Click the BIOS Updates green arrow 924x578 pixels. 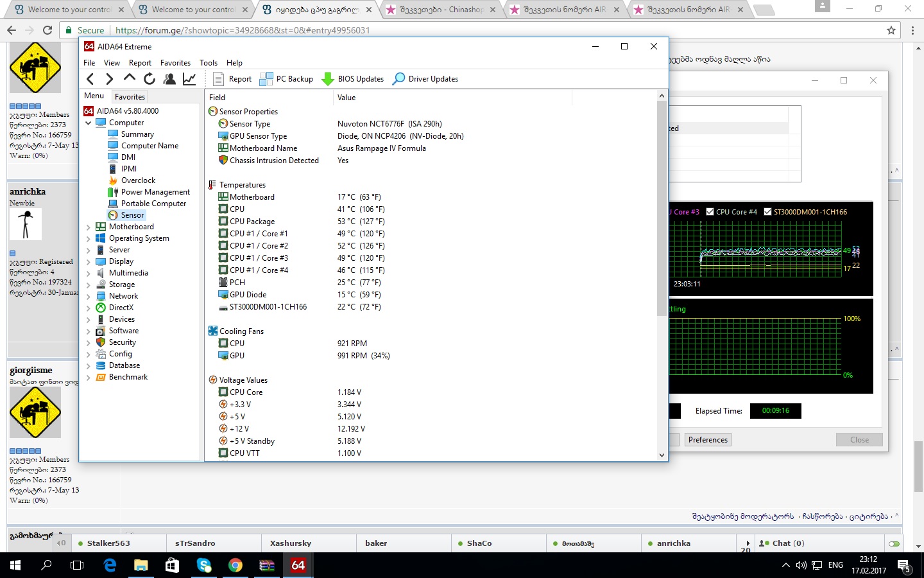[328, 79]
